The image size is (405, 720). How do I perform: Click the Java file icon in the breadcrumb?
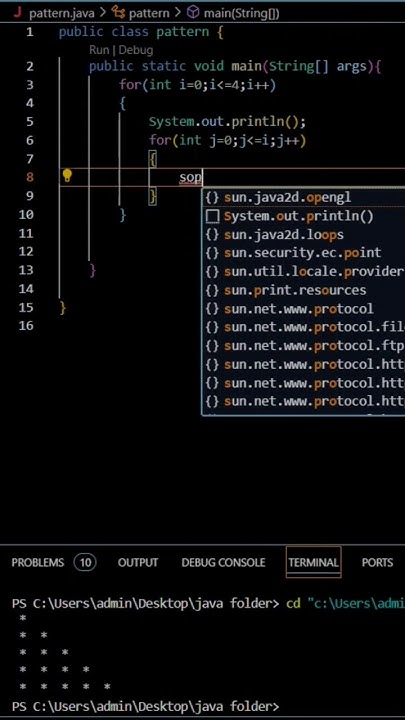(17, 12)
